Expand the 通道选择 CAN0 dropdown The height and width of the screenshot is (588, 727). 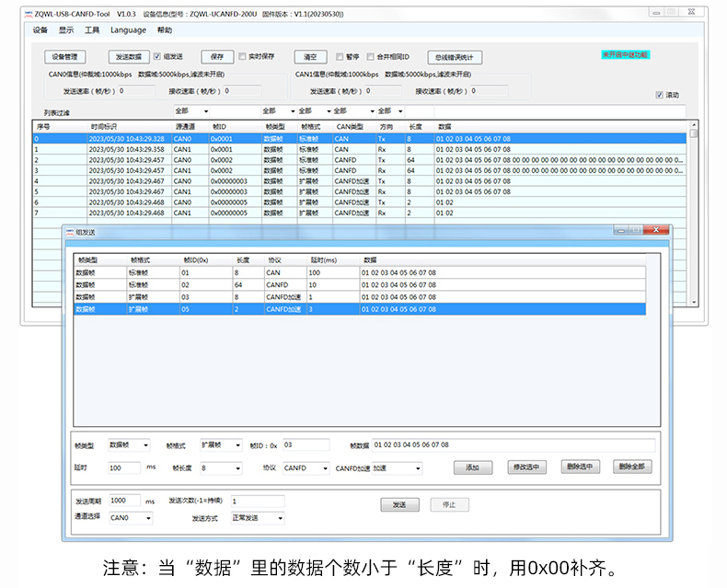(x=132, y=518)
